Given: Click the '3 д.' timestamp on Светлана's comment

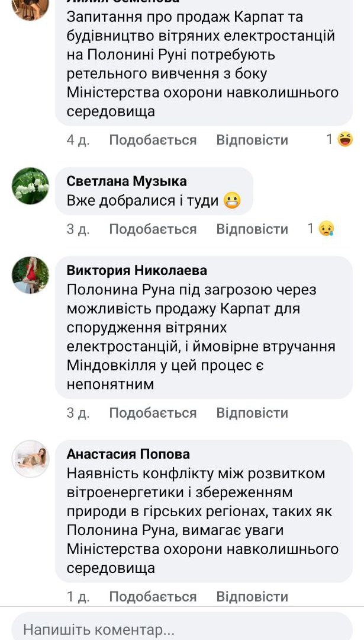Looking at the screenshot, I should 78,229.
